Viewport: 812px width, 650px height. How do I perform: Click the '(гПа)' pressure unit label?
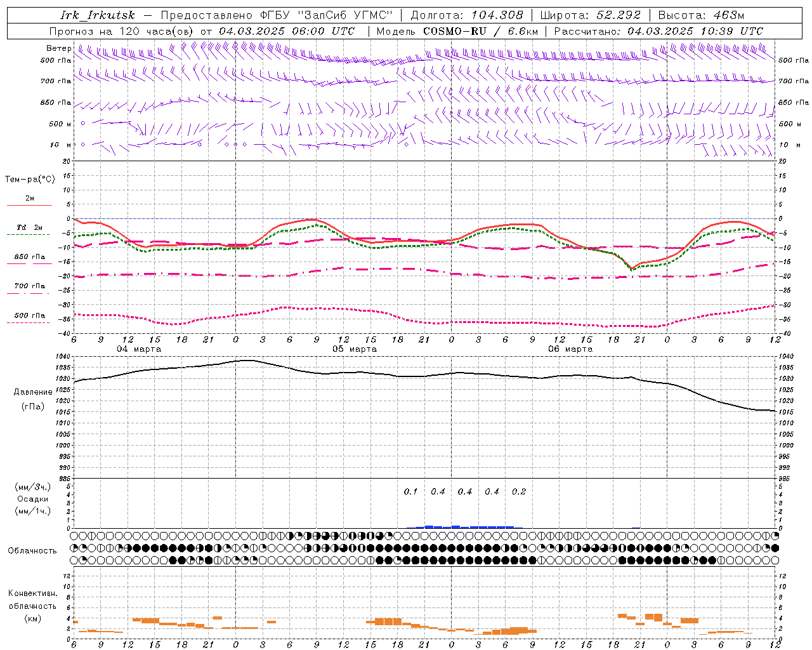33,407
